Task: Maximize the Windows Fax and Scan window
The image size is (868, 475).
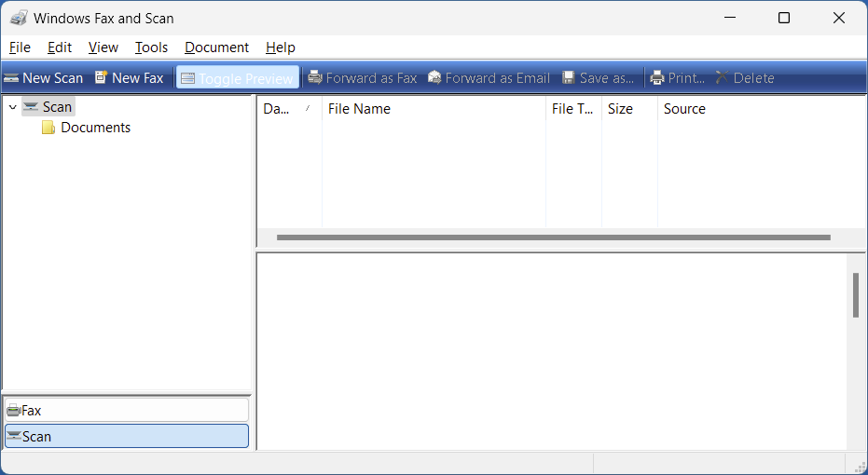Action: 784,19
